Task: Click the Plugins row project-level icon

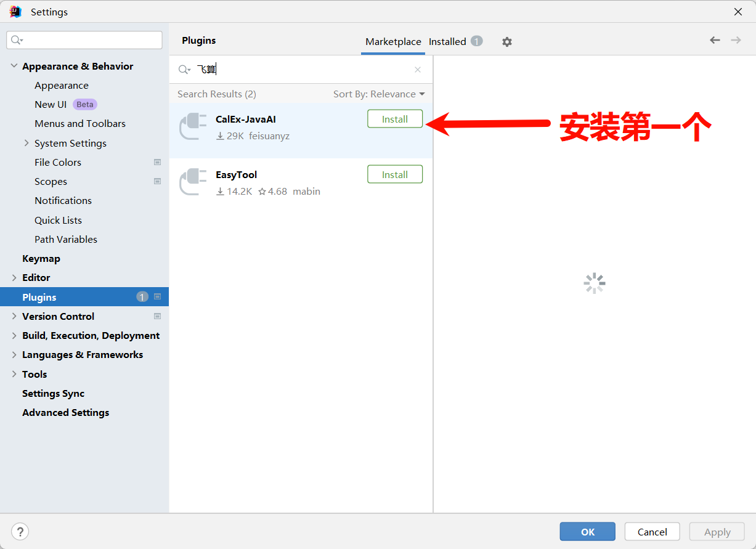Action: [x=157, y=296]
